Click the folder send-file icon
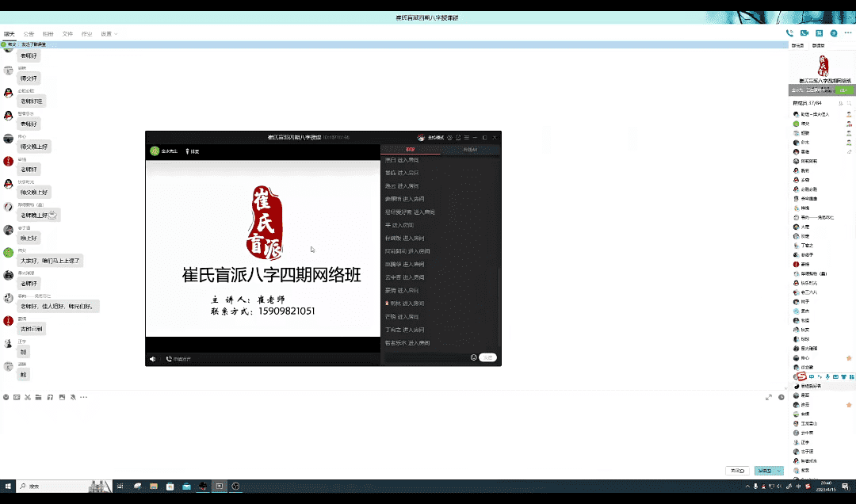Viewport: 856px width, 504px height. (38, 396)
